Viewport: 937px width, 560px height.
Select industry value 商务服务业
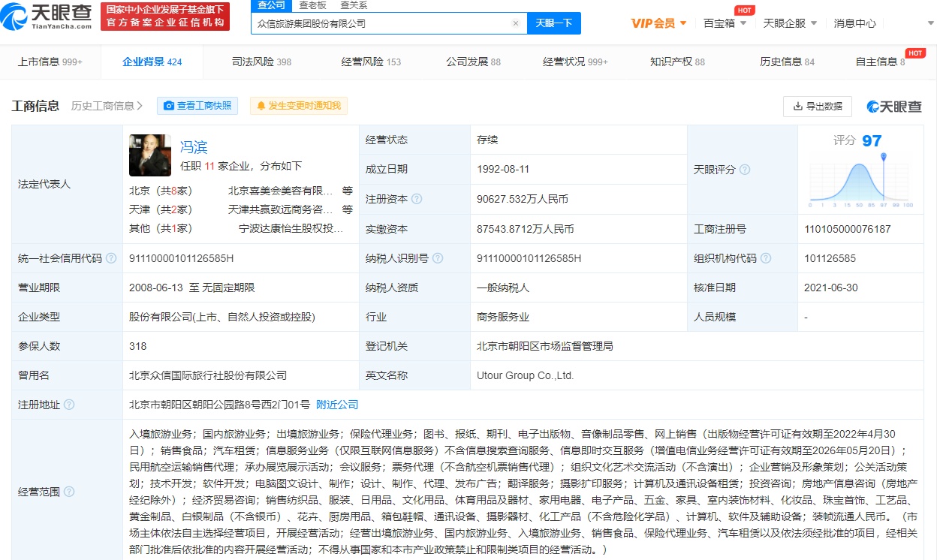click(x=504, y=317)
